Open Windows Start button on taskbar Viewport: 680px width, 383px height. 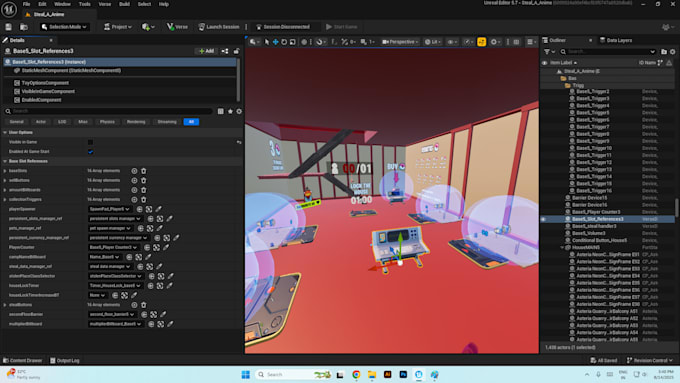pyautogui.click(x=245, y=374)
